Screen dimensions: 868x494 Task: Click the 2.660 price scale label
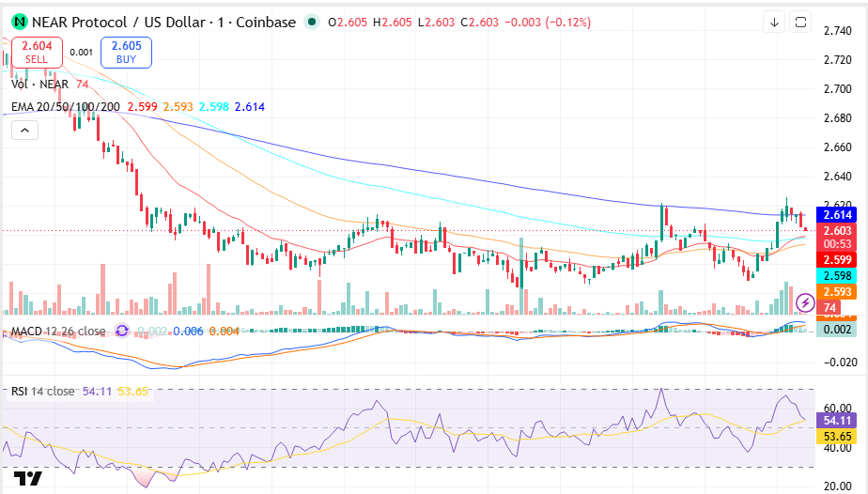tap(838, 147)
